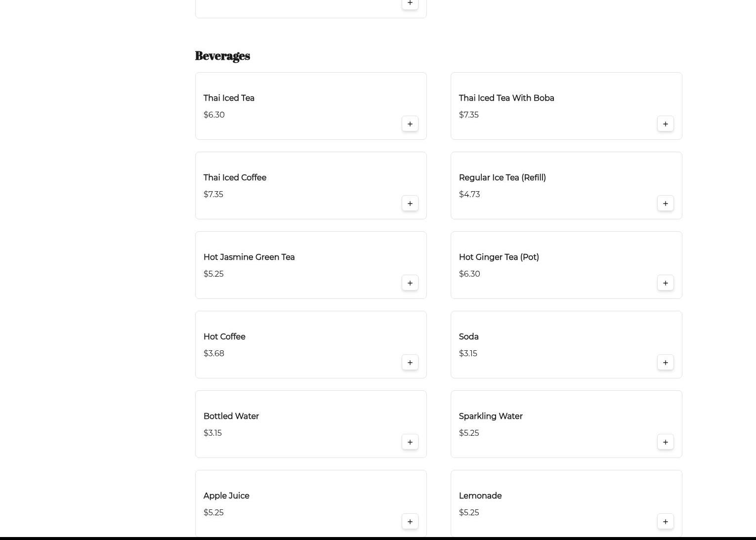This screenshot has width=756, height=540.
Task: Select the Hot Ginger Tea (Pot) title
Action: point(499,257)
